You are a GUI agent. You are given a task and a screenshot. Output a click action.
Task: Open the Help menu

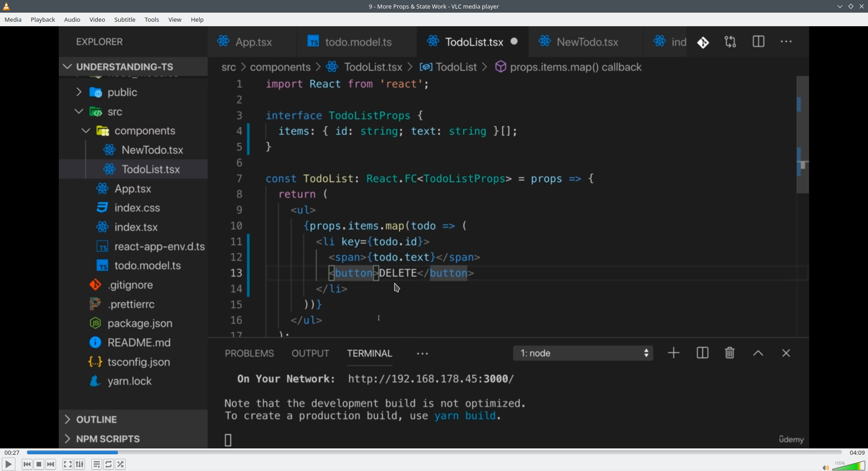click(197, 19)
